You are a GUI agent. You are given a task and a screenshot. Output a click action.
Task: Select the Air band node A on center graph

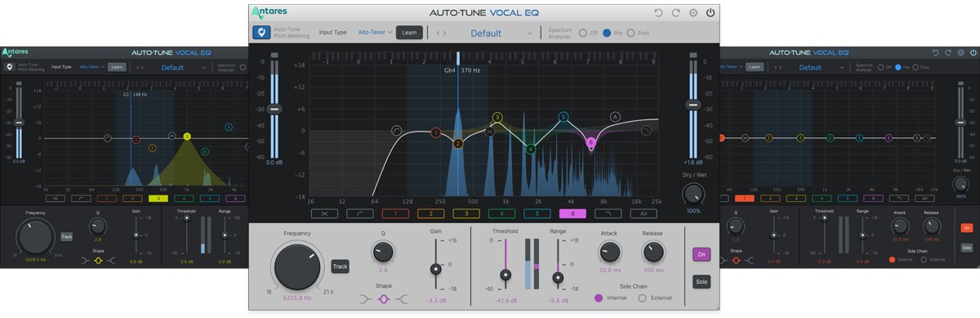click(x=616, y=117)
